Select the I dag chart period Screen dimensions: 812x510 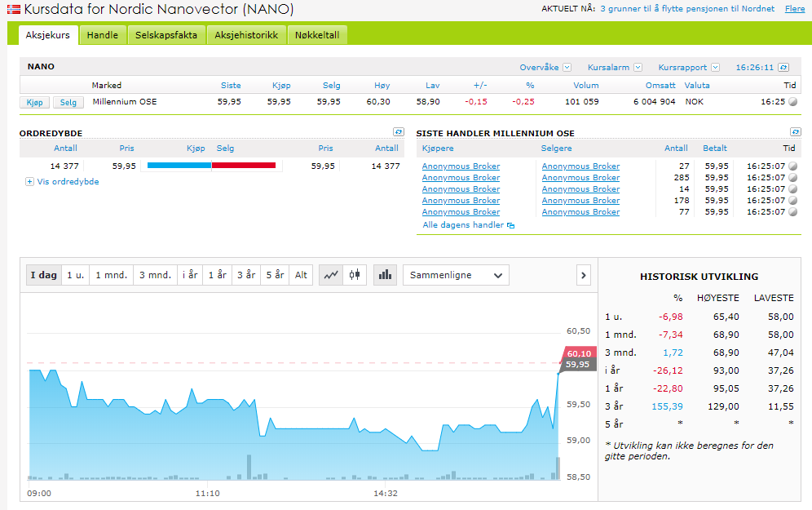(x=43, y=275)
